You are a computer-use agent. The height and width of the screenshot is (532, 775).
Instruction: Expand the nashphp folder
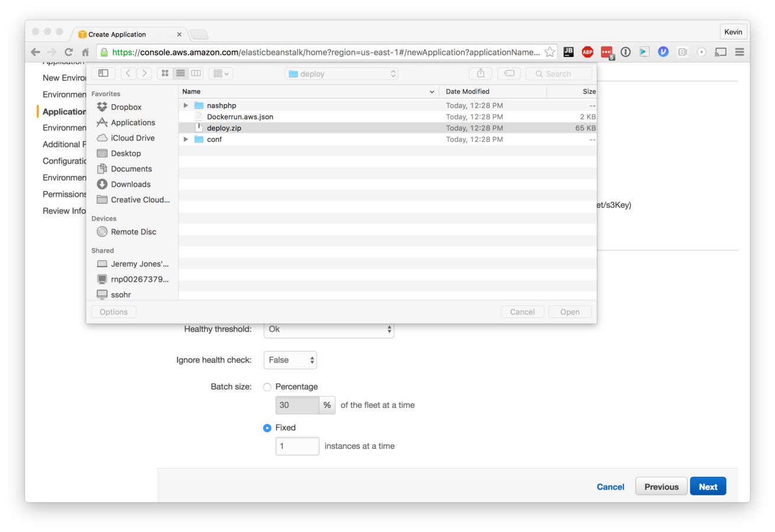[x=186, y=105]
